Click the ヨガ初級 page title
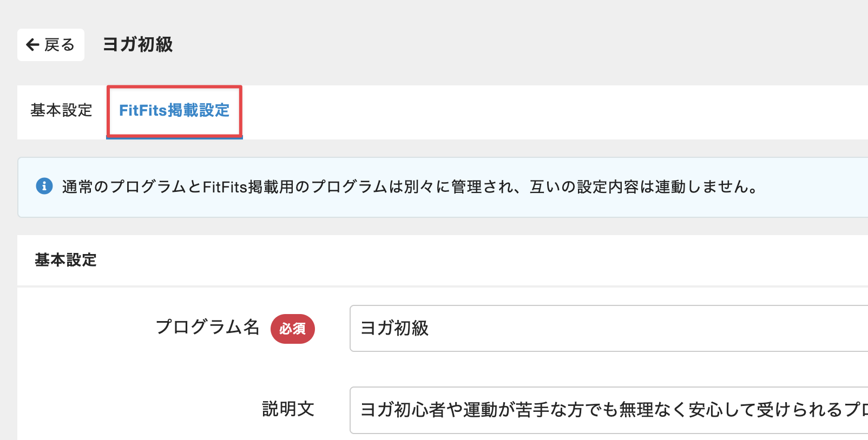Screen dimensions: 868x440 (x=137, y=44)
